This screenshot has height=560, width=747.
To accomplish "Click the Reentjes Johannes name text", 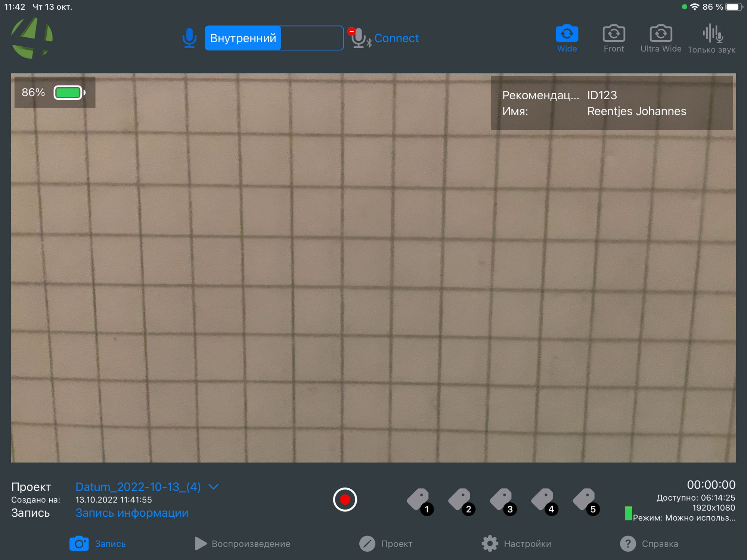I will (x=636, y=111).
